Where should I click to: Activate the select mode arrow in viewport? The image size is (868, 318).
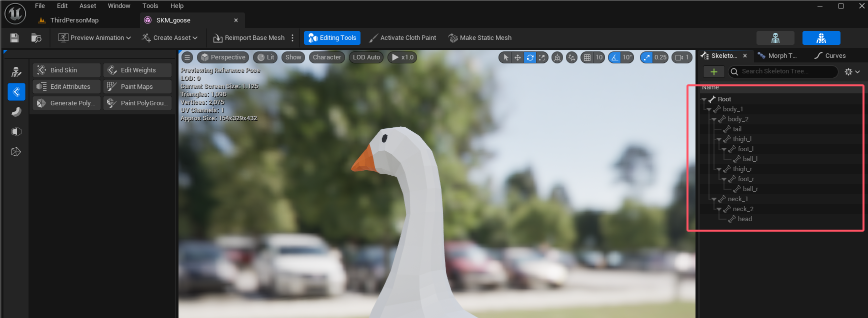pyautogui.click(x=505, y=57)
